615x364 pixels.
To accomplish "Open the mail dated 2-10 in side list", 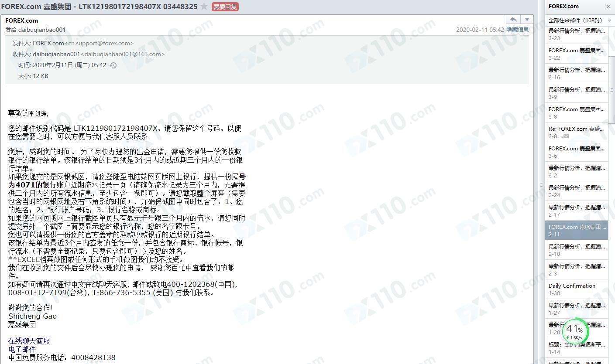I will 577,250.
